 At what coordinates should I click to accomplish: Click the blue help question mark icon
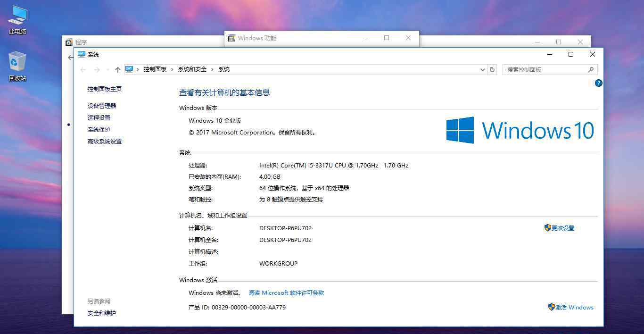(x=599, y=83)
